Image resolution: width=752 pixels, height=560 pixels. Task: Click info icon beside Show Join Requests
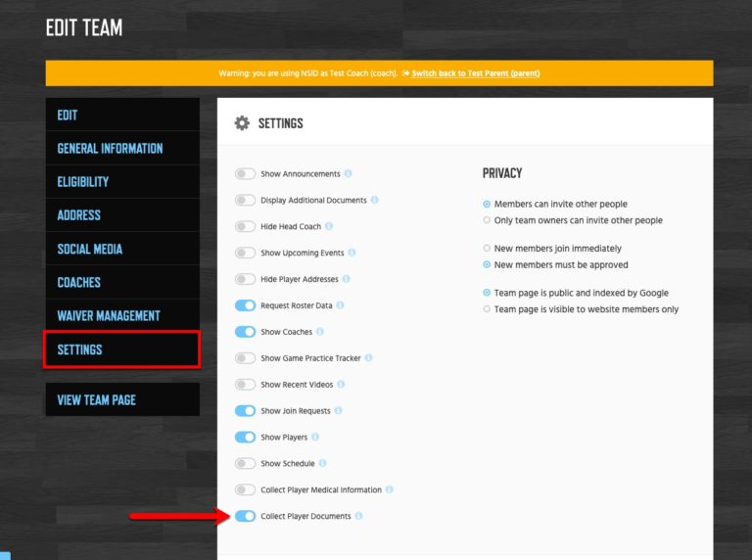tap(338, 411)
